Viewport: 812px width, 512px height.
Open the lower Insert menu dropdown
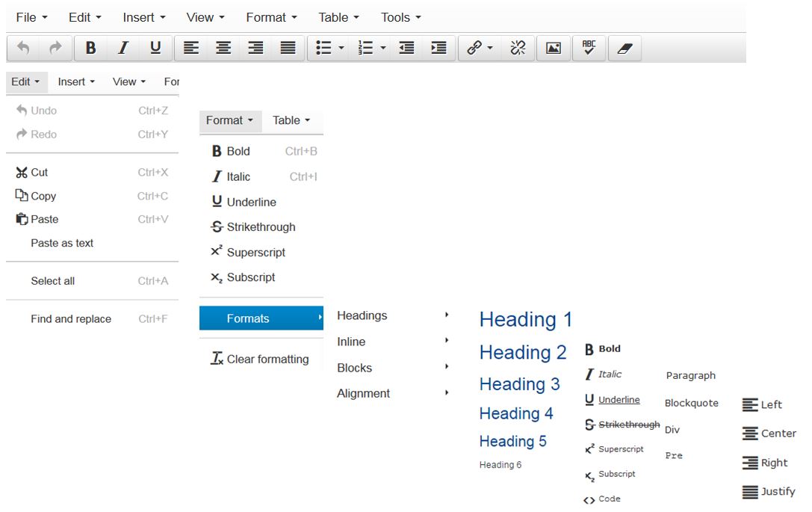pos(76,82)
